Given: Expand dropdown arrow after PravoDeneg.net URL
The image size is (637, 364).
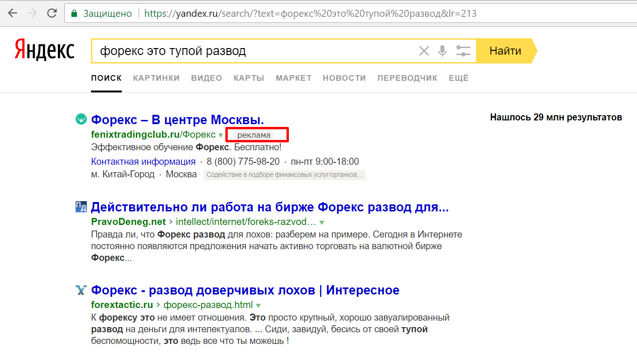Looking at the screenshot, I should (x=322, y=223).
